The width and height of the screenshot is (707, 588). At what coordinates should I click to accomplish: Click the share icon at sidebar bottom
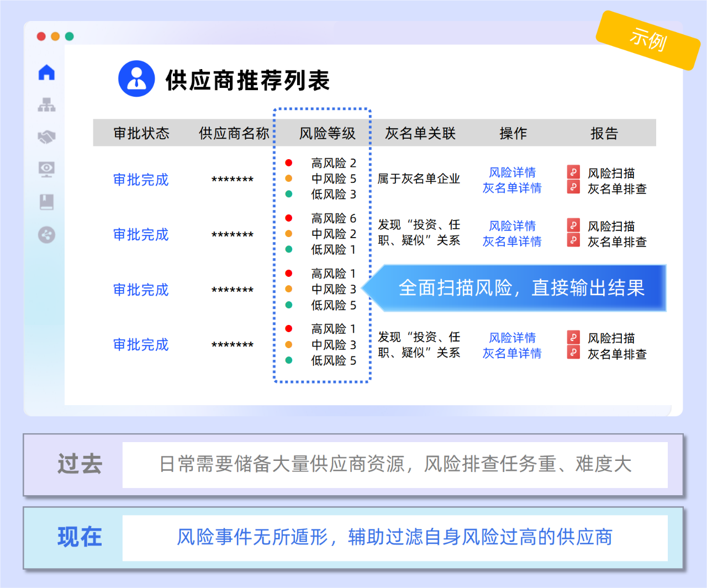(x=46, y=235)
